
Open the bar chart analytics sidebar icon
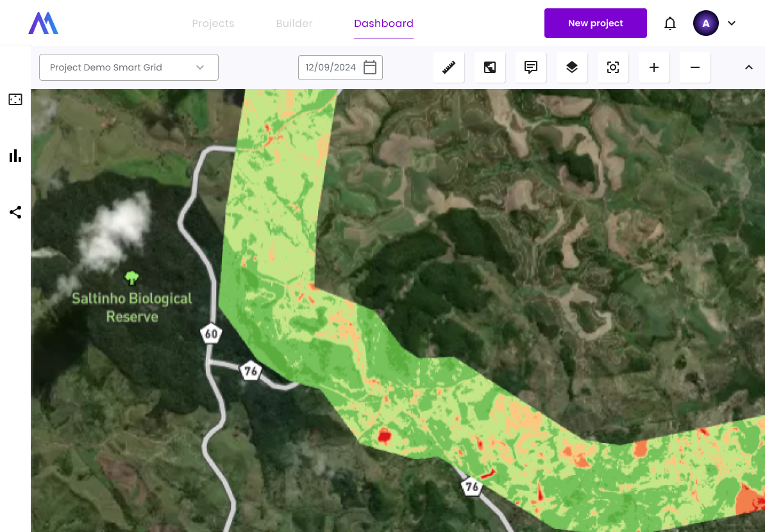(x=15, y=156)
